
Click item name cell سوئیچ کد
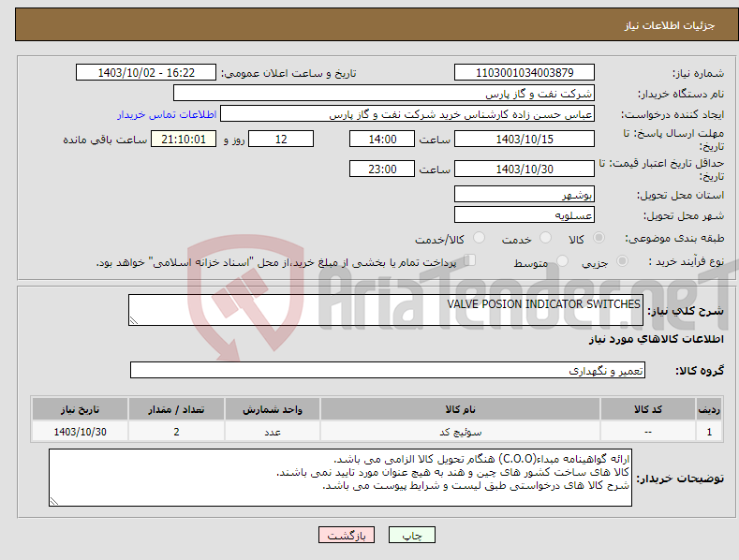click(460, 432)
